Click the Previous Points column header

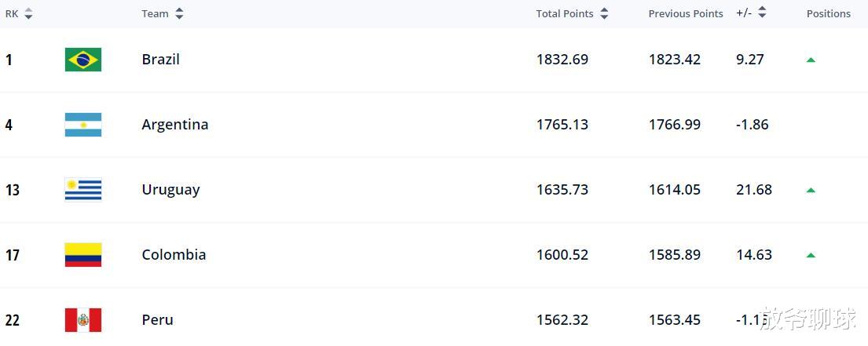tap(685, 14)
